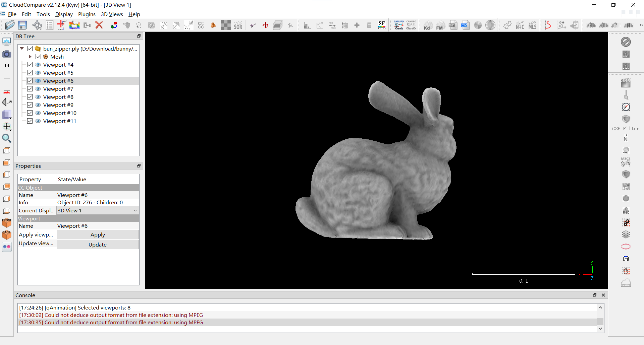Toggle the Mesh checkbox
The height and width of the screenshot is (345, 644).
(38, 57)
